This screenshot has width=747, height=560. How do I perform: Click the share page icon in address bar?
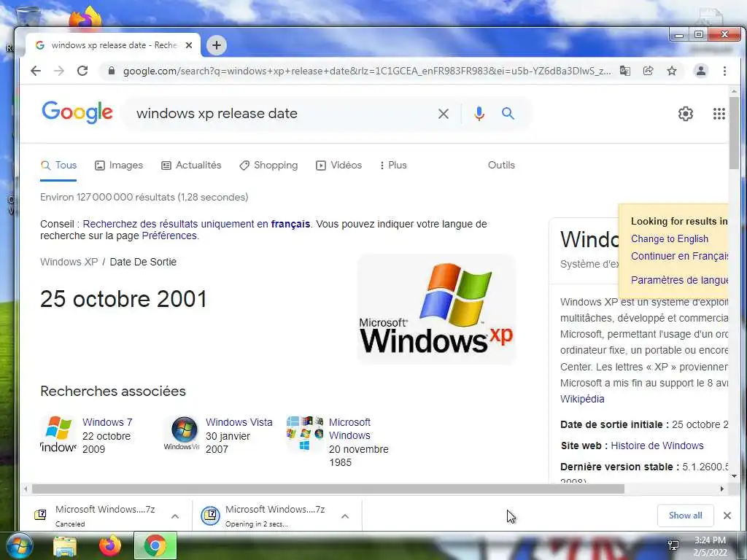point(649,71)
